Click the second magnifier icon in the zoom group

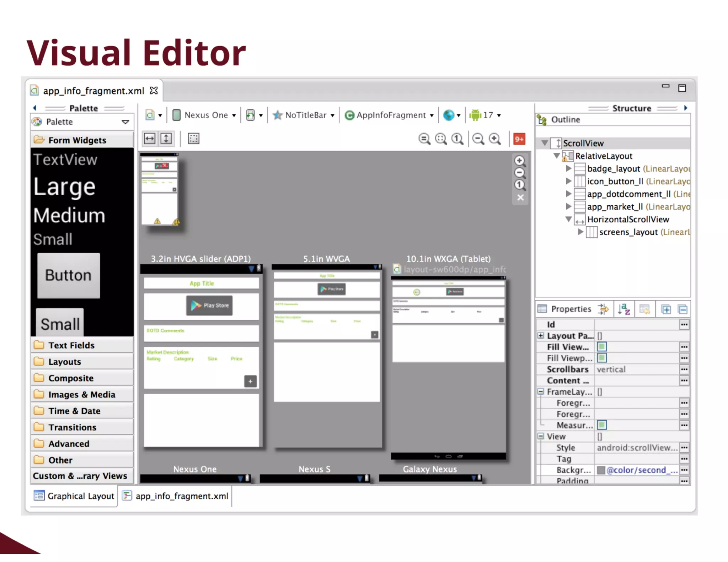(441, 139)
